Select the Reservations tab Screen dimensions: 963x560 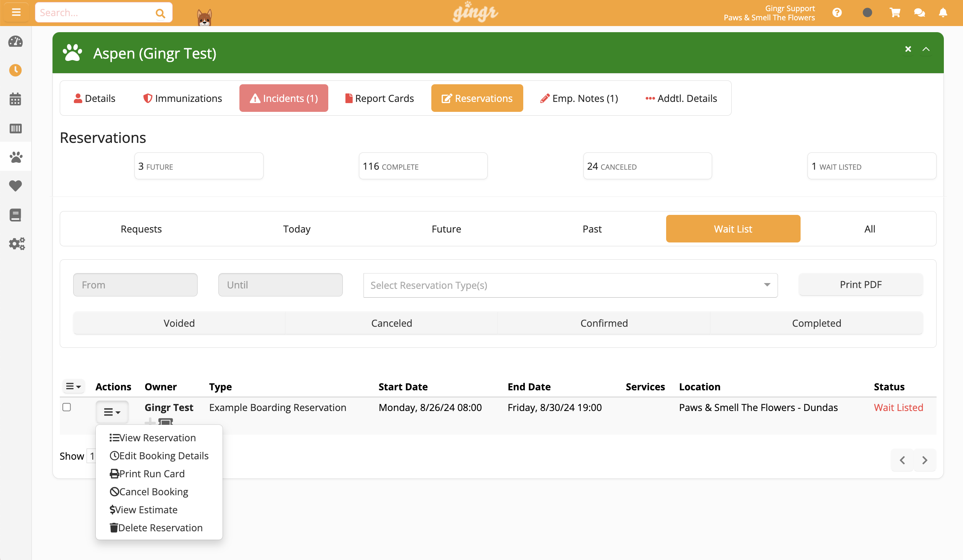[477, 98]
